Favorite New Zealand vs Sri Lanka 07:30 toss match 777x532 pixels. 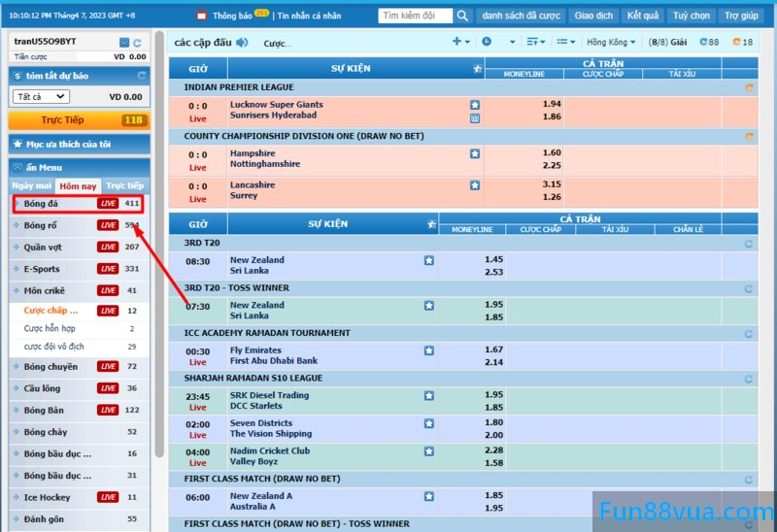pyautogui.click(x=429, y=305)
